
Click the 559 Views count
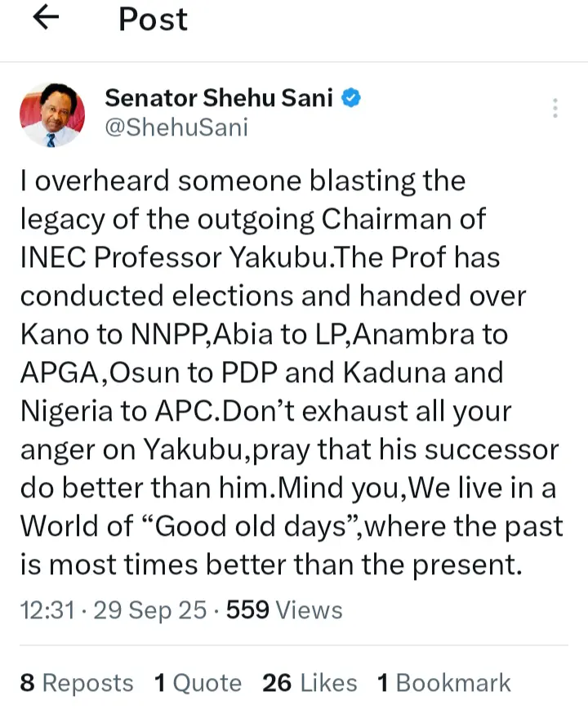click(284, 610)
